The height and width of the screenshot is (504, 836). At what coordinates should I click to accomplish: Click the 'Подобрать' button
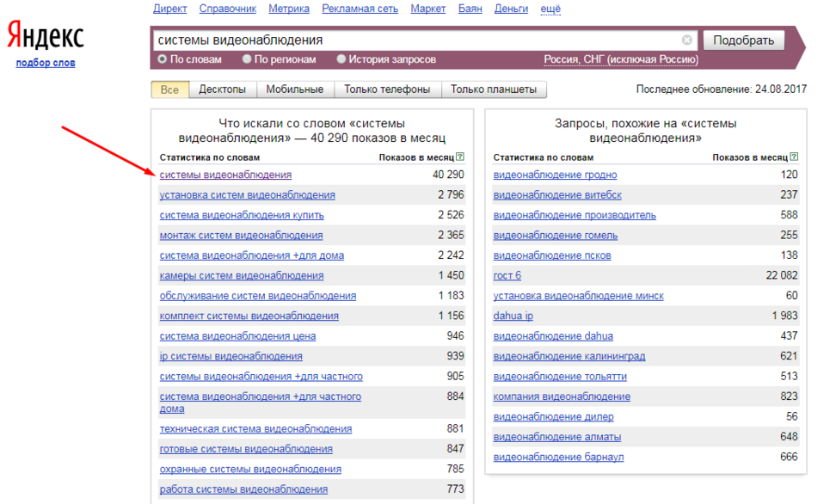(744, 40)
